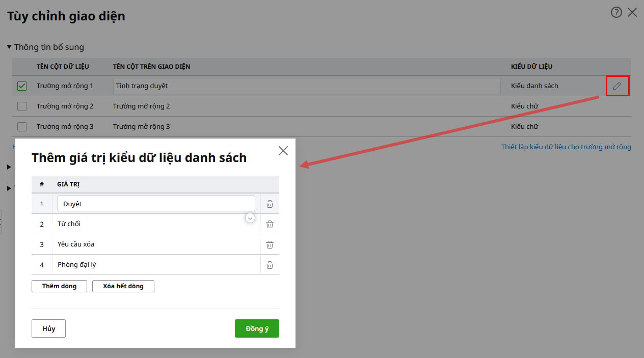644x358 pixels.
Task: Click the trash icon beside Từ chối
Action: (270, 224)
